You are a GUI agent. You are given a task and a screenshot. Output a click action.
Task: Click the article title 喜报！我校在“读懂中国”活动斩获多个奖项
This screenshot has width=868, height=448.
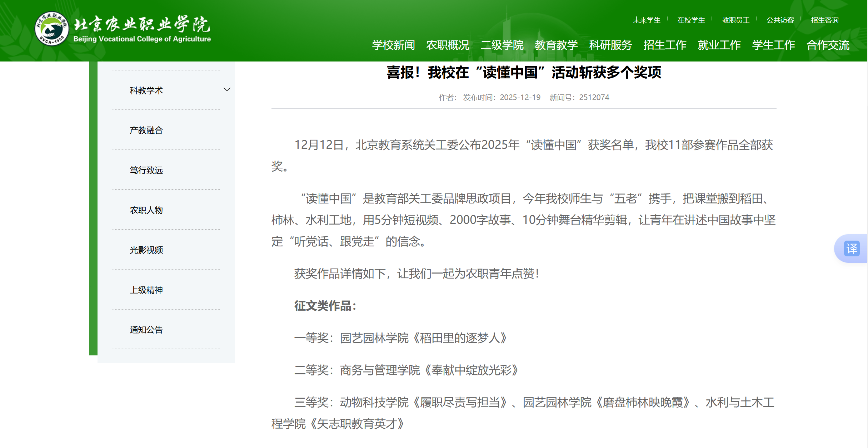523,73
